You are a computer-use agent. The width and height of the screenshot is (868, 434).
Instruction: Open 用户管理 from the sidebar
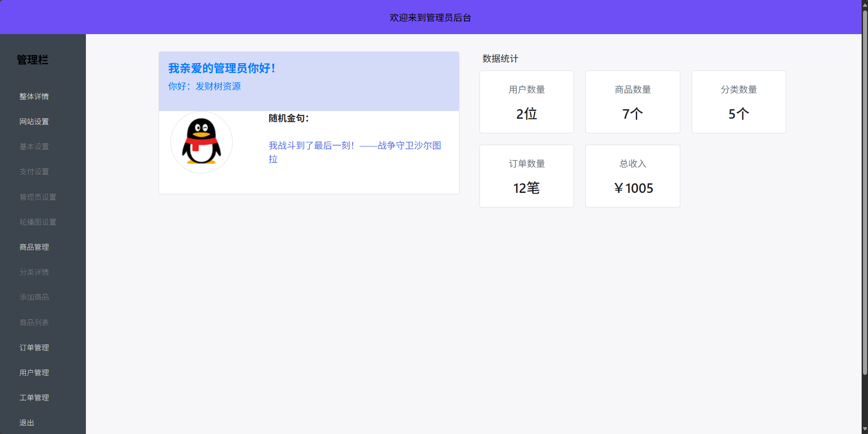pyautogui.click(x=34, y=373)
